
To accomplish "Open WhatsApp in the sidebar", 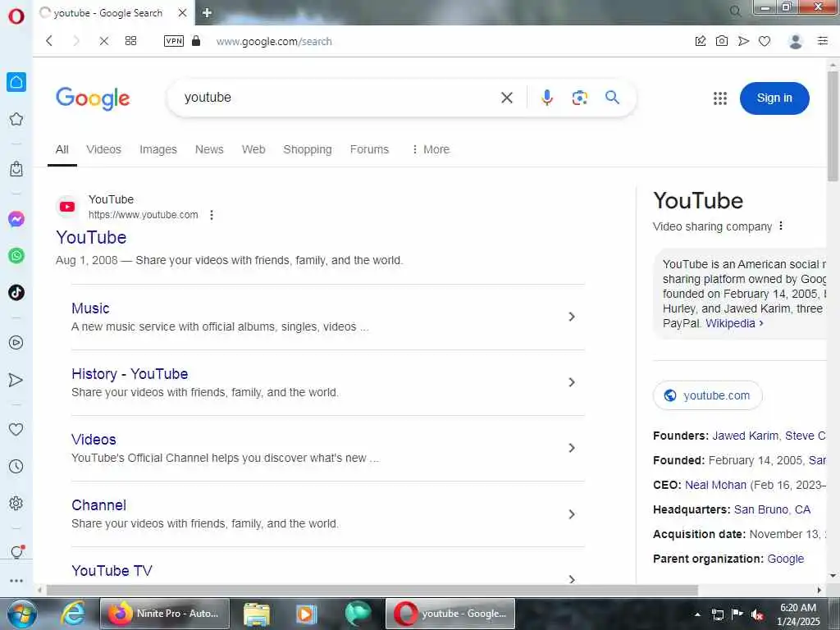I will click(x=16, y=256).
